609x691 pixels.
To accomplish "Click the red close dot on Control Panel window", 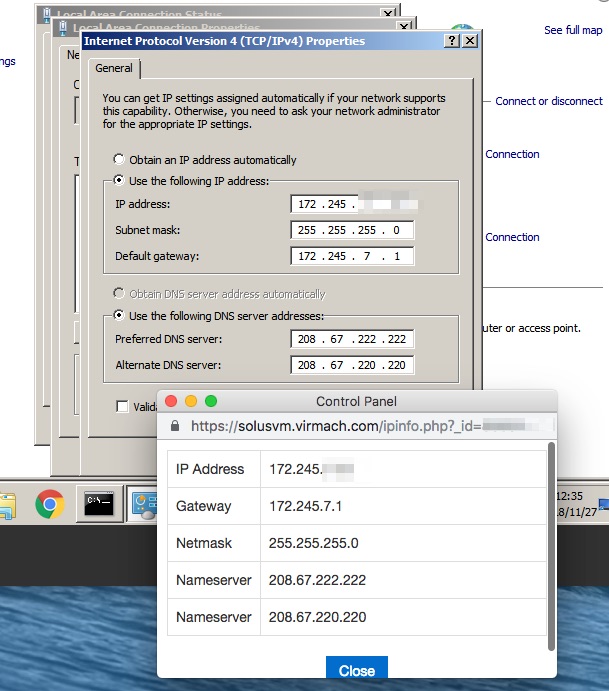I will (171, 401).
